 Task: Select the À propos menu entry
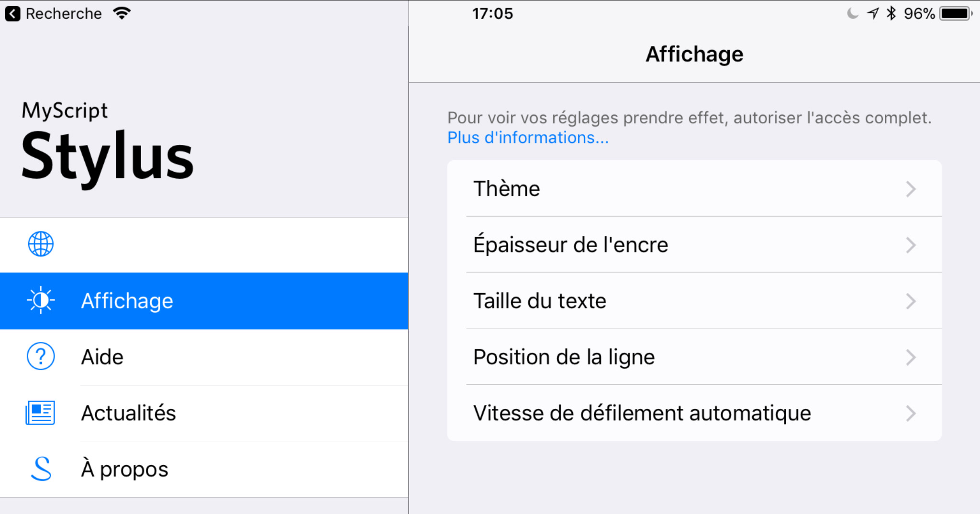point(124,469)
